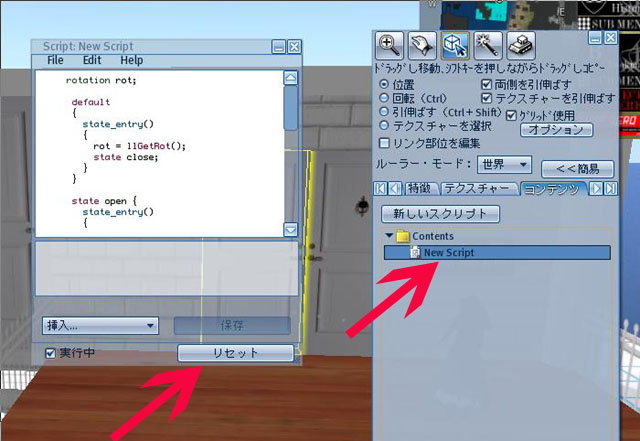
Task: Select the Edit cube tool
Action: (455, 45)
